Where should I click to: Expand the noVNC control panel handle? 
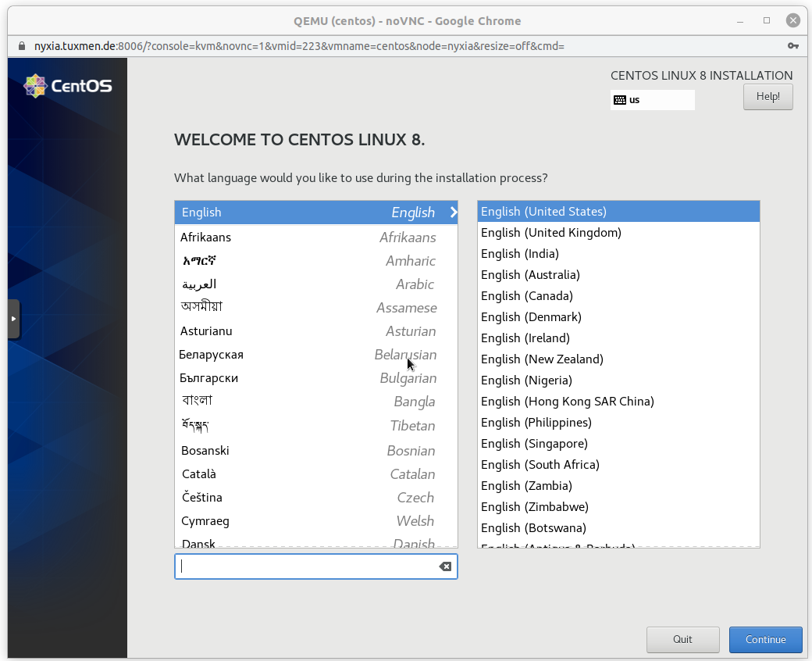coord(13,319)
